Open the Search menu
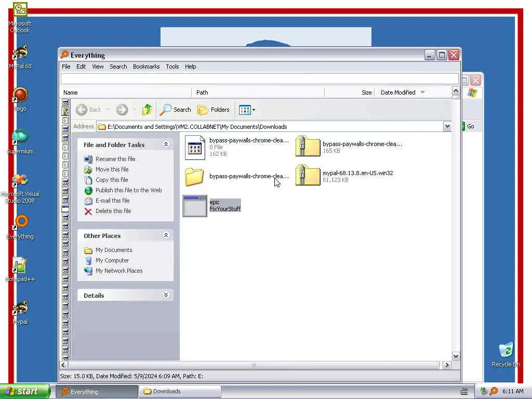 click(118, 66)
